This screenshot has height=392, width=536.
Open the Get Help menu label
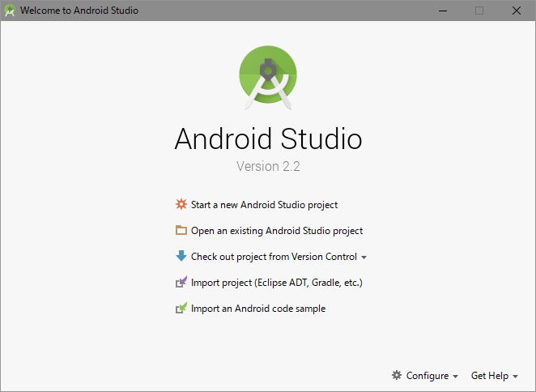490,376
